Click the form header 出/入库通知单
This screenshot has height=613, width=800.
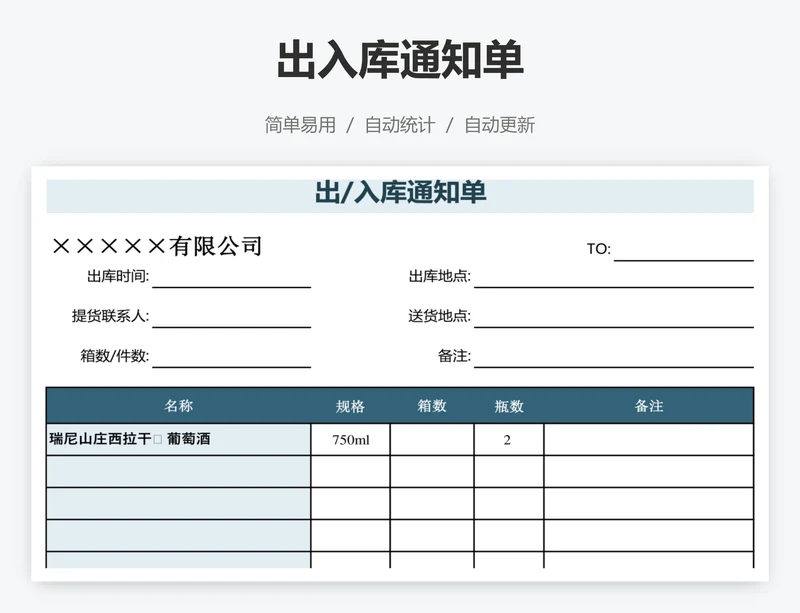[401, 193]
